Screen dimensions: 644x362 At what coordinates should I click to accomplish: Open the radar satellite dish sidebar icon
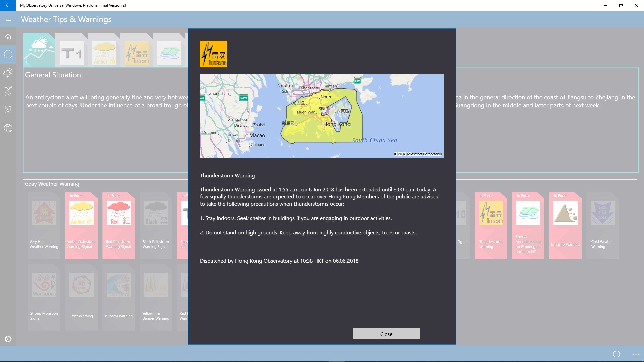(x=8, y=91)
